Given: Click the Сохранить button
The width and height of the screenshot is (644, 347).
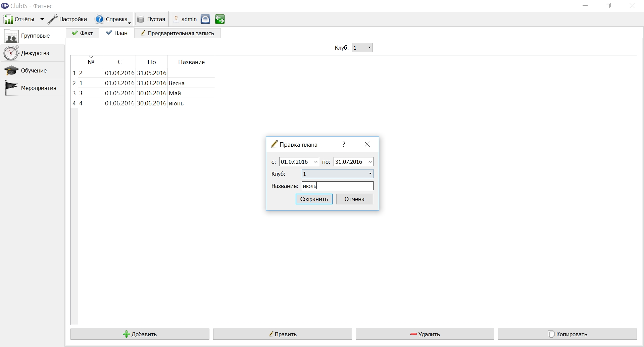Looking at the screenshot, I should [314, 199].
